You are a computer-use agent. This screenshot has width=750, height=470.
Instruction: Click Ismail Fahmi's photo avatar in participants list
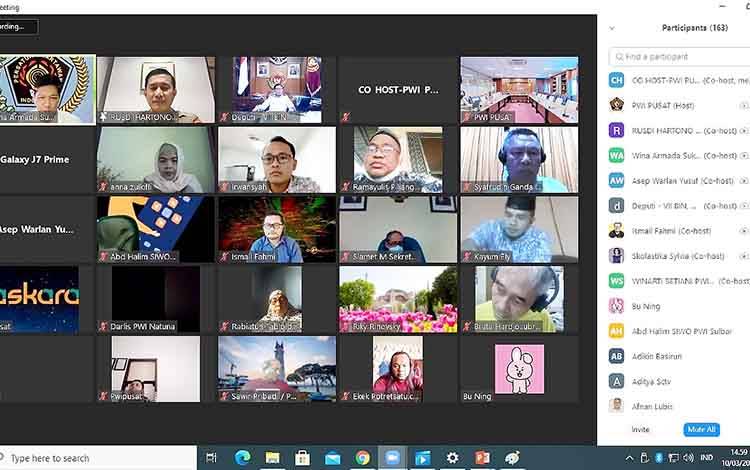[x=616, y=231]
